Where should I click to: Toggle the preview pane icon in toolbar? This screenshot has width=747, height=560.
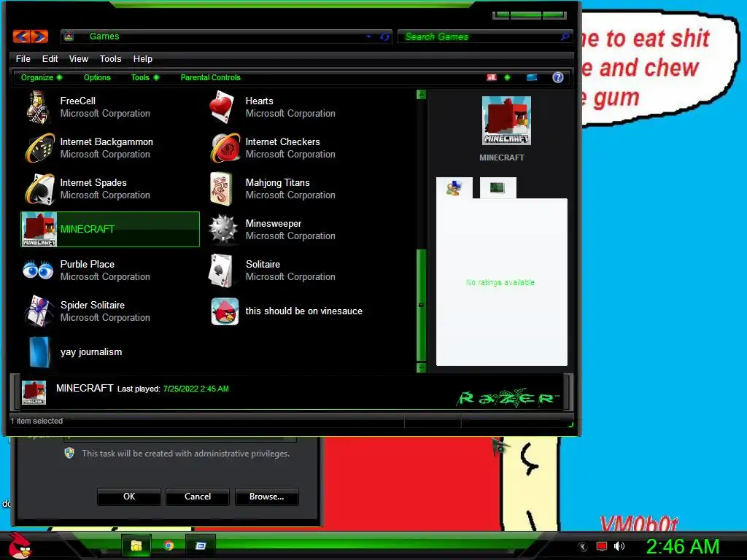click(x=532, y=77)
